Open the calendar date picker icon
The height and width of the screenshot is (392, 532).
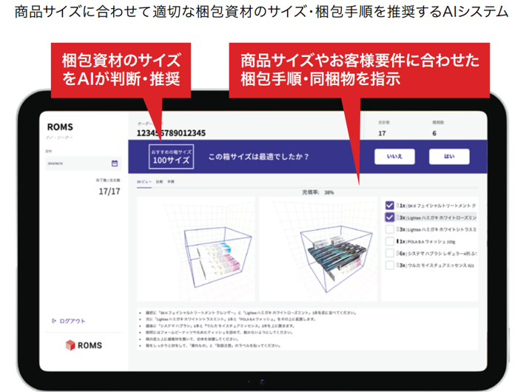point(115,163)
